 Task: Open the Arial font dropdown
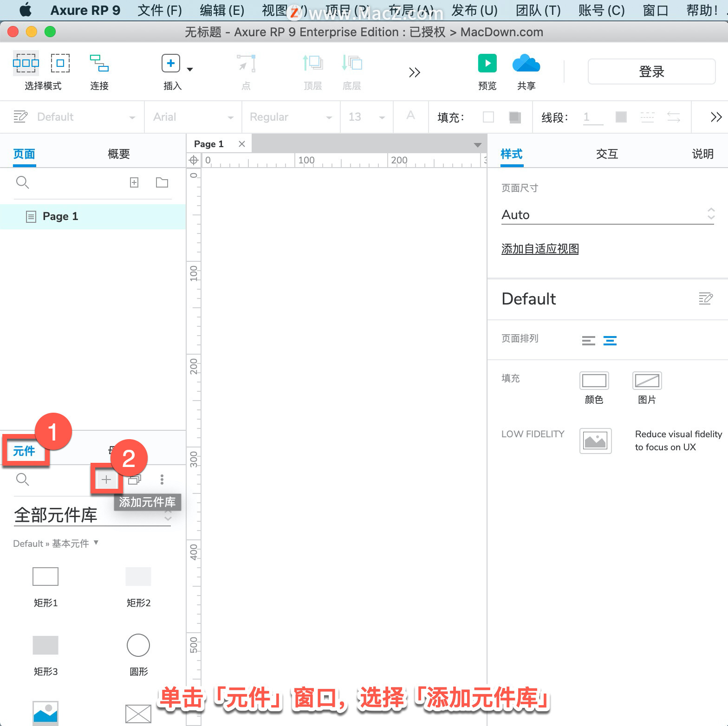[x=193, y=117]
